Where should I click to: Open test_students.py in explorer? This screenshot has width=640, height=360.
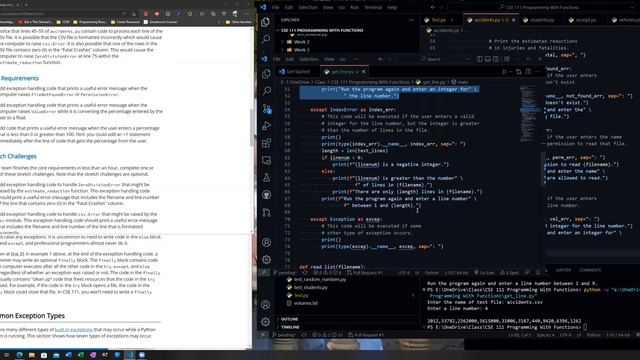pos(310,287)
